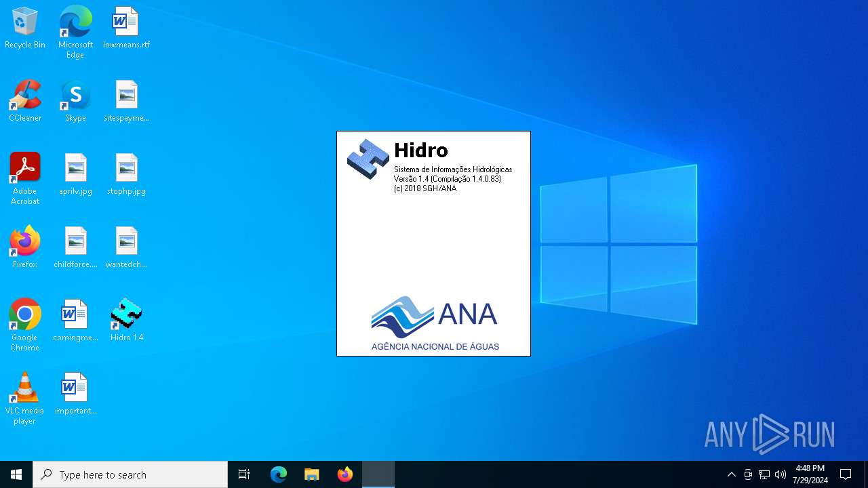Open the Google Chrome desktop shortcut
The width and height of the screenshot is (868, 488).
[x=25, y=325]
